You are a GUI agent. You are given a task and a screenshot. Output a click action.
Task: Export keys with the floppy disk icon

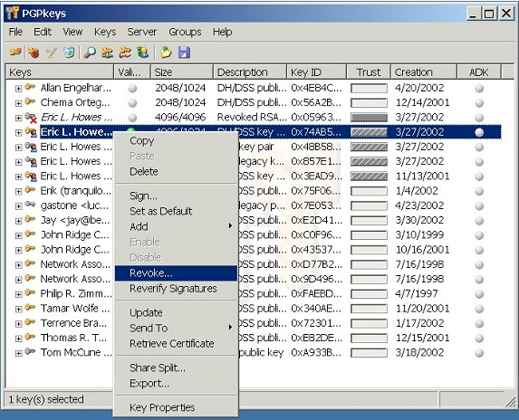coord(184,52)
